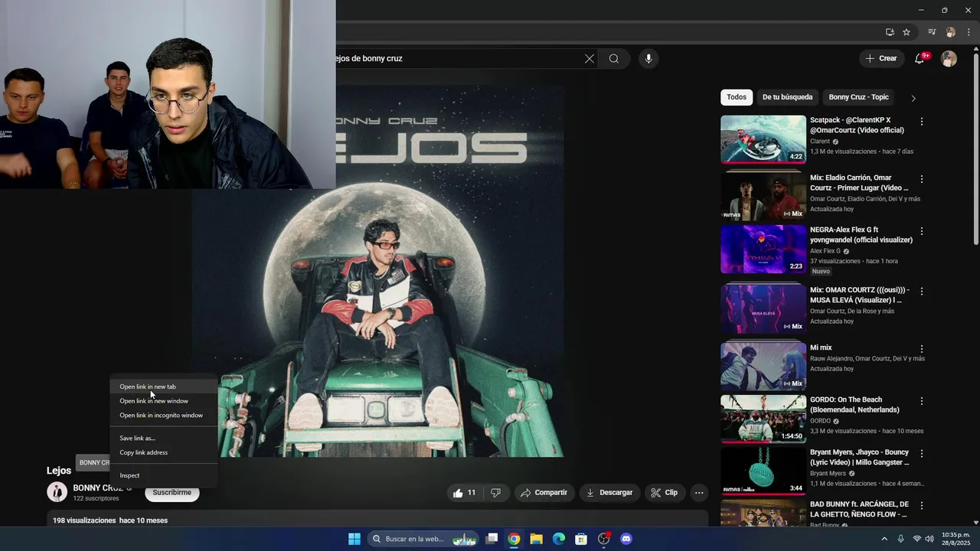
Task: Dislike the video with thumbs down
Action: point(496,493)
